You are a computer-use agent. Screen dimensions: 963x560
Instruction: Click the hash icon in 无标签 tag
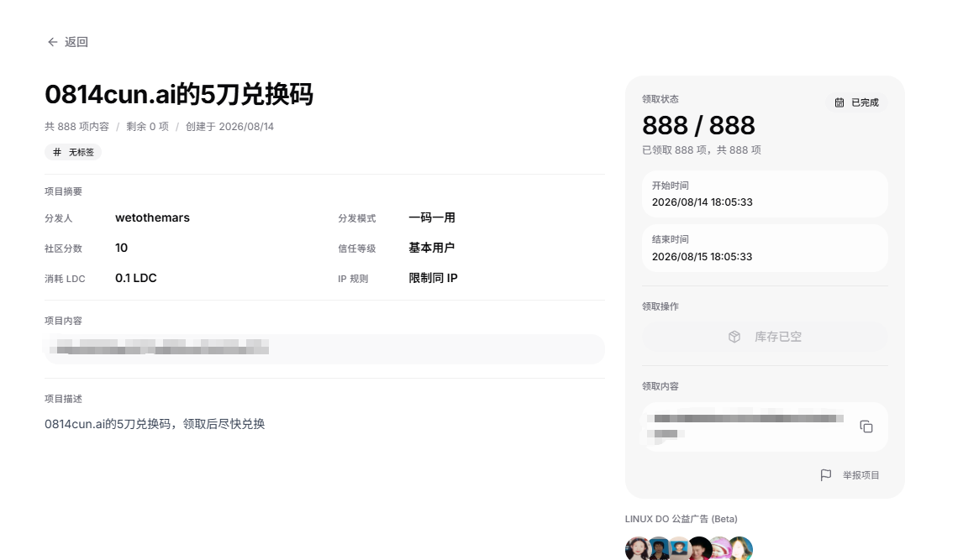(57, 152)
